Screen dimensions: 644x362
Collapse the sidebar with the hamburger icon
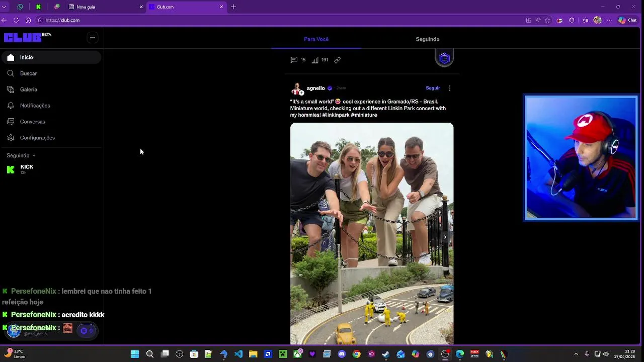92,37
